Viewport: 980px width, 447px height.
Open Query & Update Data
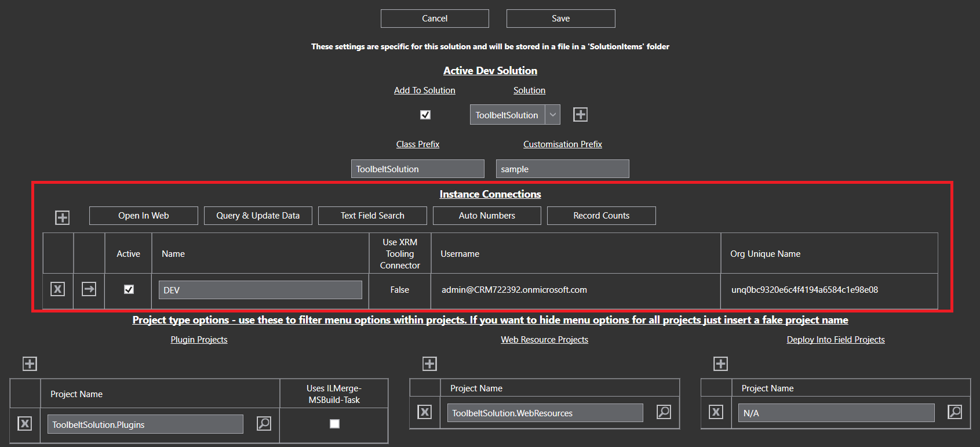pos(258,216)
